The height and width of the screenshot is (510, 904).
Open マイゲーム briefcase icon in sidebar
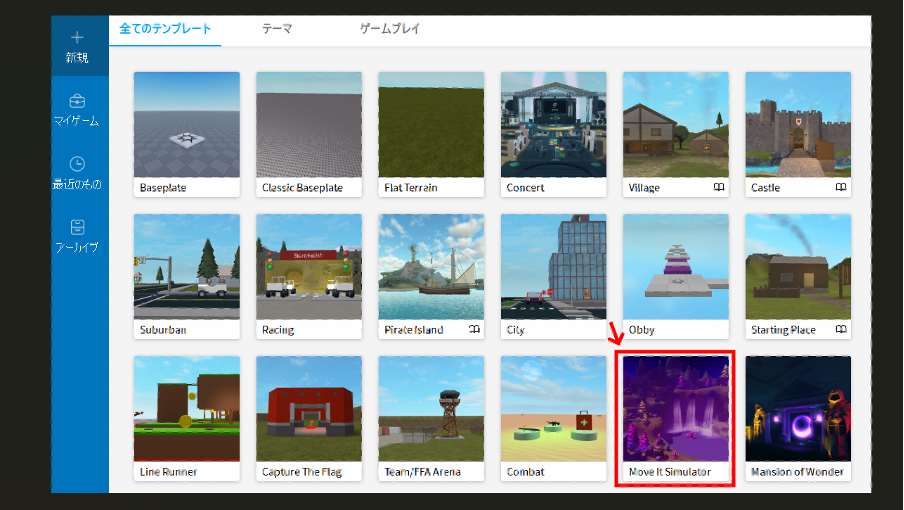pyautogui.click(x=78, y=101)
